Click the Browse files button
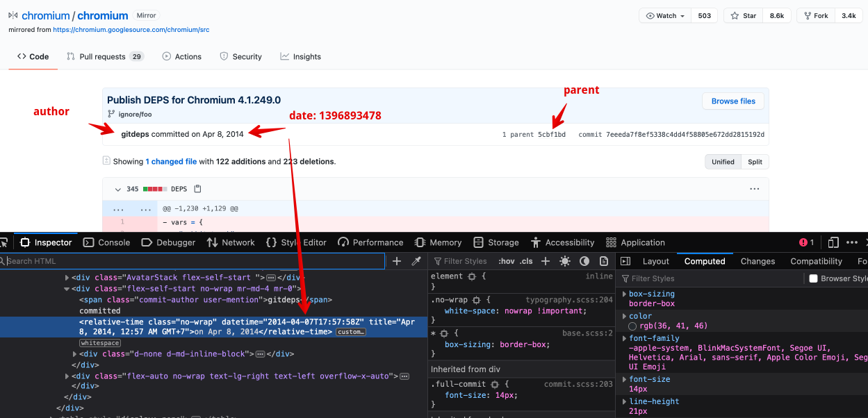The image size is (868, 418). 733,101
